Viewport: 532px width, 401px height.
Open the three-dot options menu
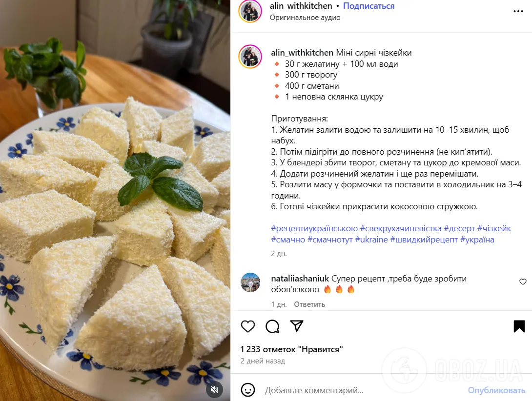(x=519, y=11)
